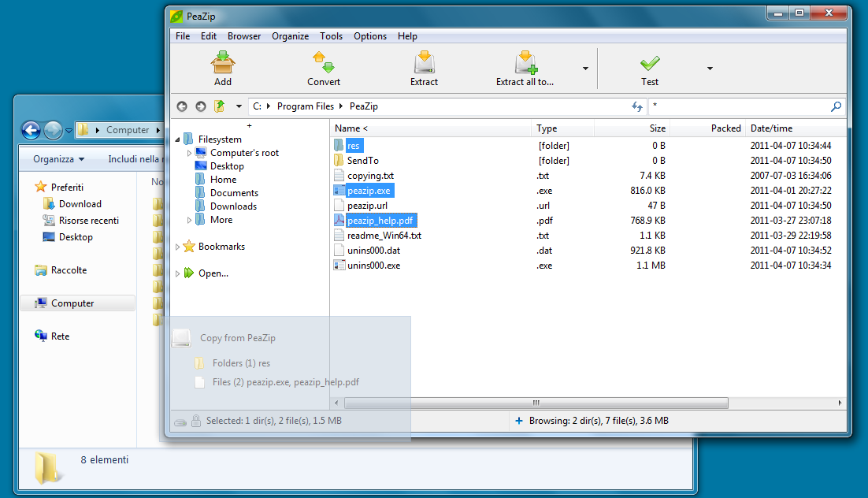Image resolution: width=868 pixels, height=498 pixels.
Task: Select Risorse recenti in Explorer sidebar
Action: coord(89,221)
